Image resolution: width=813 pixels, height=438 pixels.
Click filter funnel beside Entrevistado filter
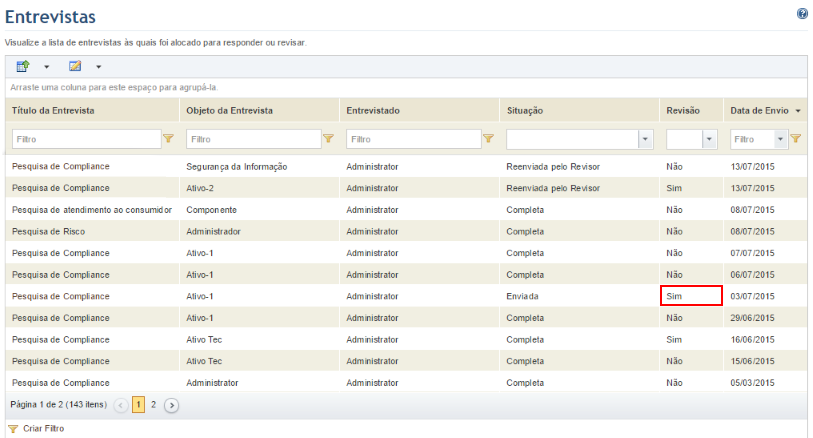[x=488, y=138]
